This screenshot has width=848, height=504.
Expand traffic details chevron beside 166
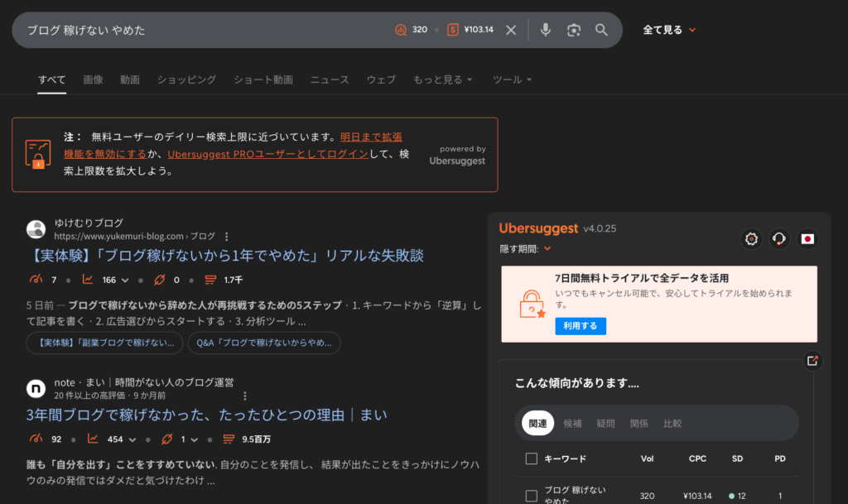[126, 280]
